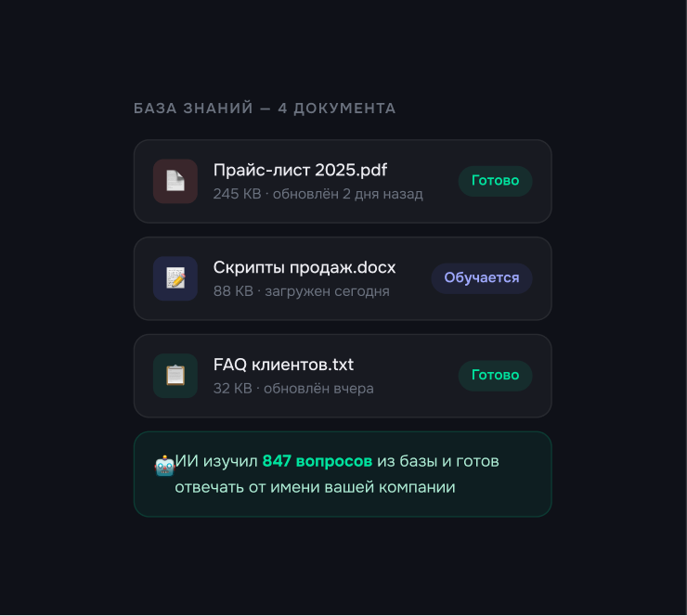The width and height of the screenshot is (687, 616).
Task: Click the Готово badge on FAQ клиентов.txt
Action: click(495, 376)
